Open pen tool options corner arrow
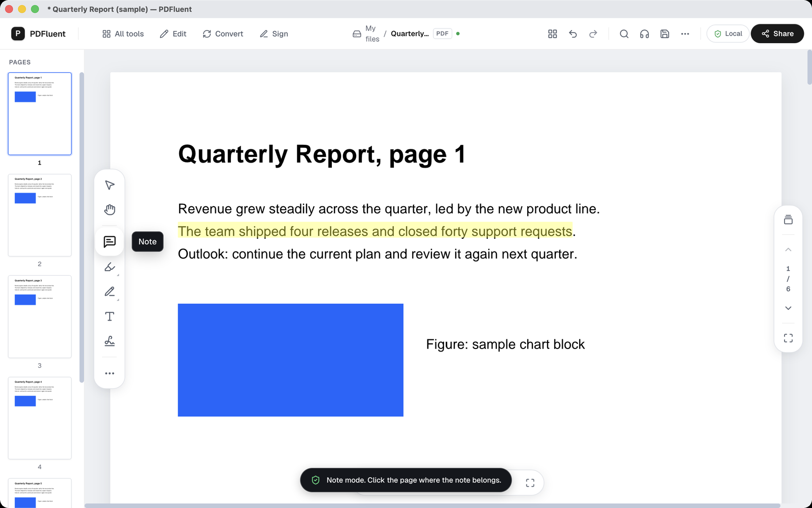 [118, 300]
